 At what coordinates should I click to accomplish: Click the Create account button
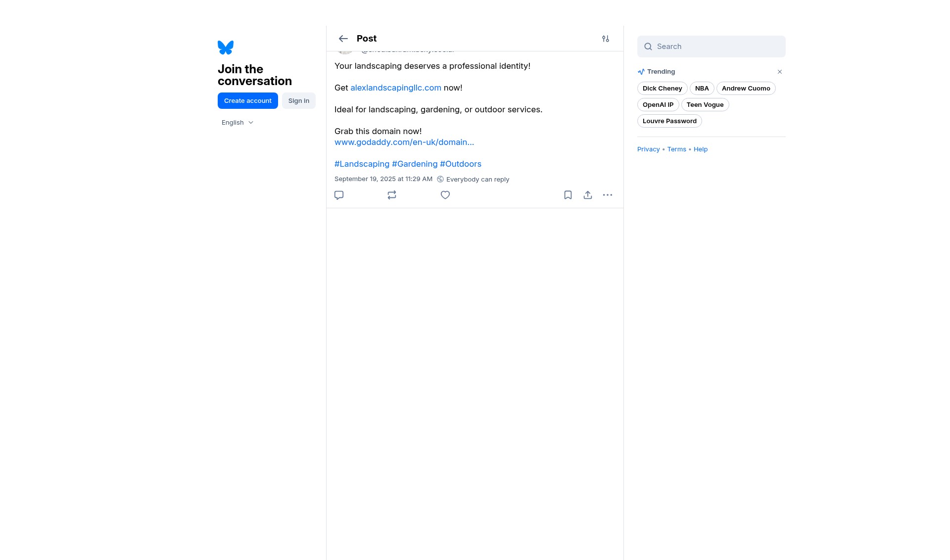click(248, 101)
